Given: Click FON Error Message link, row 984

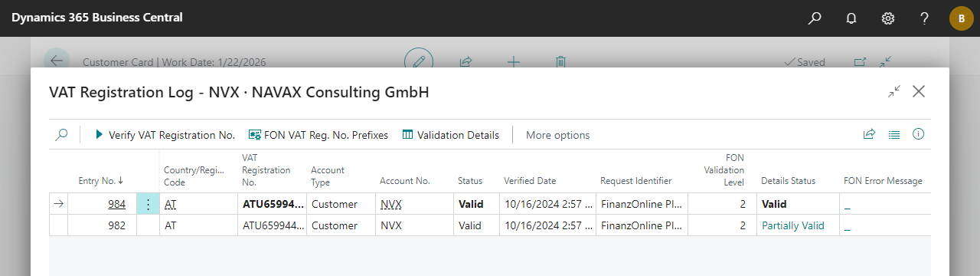Looking at the screenshot, I should (x=848, y=205).
